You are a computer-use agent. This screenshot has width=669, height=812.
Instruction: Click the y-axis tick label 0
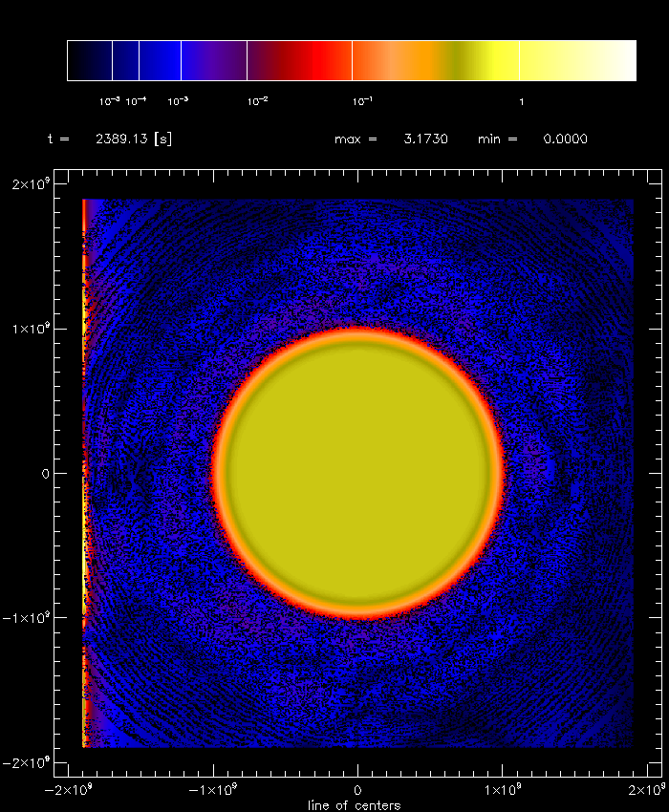[43, 473]
